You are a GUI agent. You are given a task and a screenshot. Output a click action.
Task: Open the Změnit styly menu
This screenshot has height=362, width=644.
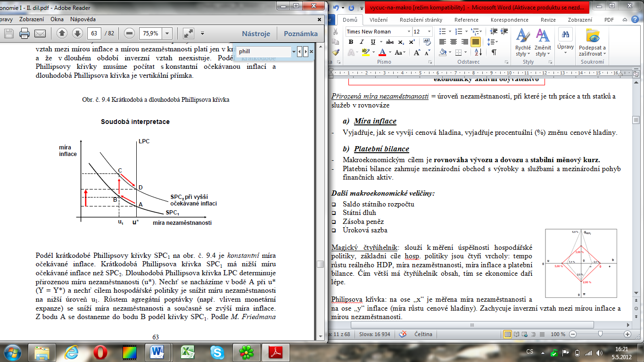543,42
